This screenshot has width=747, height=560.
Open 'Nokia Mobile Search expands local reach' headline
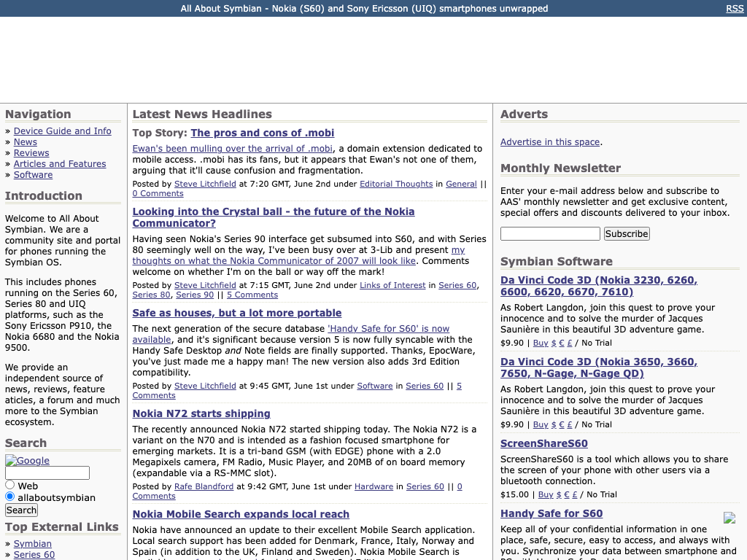pos(241,514)
